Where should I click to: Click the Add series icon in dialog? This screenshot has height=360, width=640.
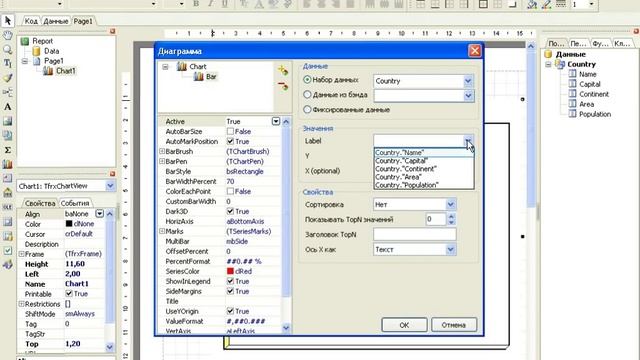[x=283, y=71]
